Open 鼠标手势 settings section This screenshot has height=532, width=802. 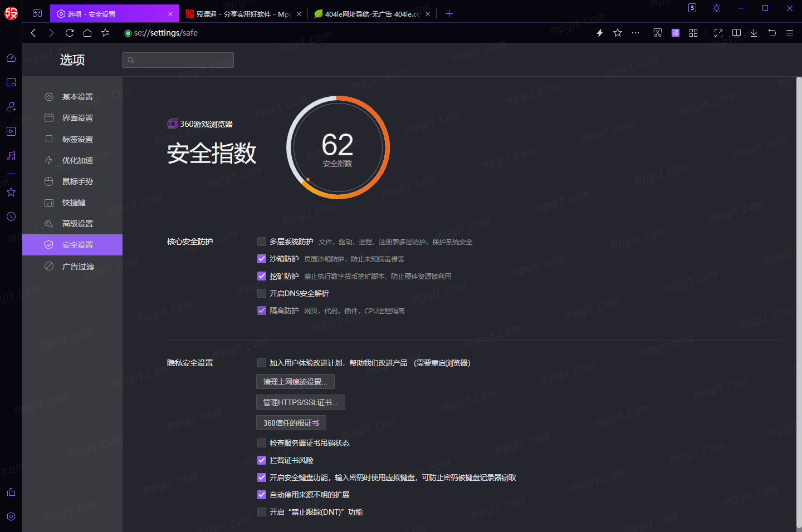(x=72, y=181)
